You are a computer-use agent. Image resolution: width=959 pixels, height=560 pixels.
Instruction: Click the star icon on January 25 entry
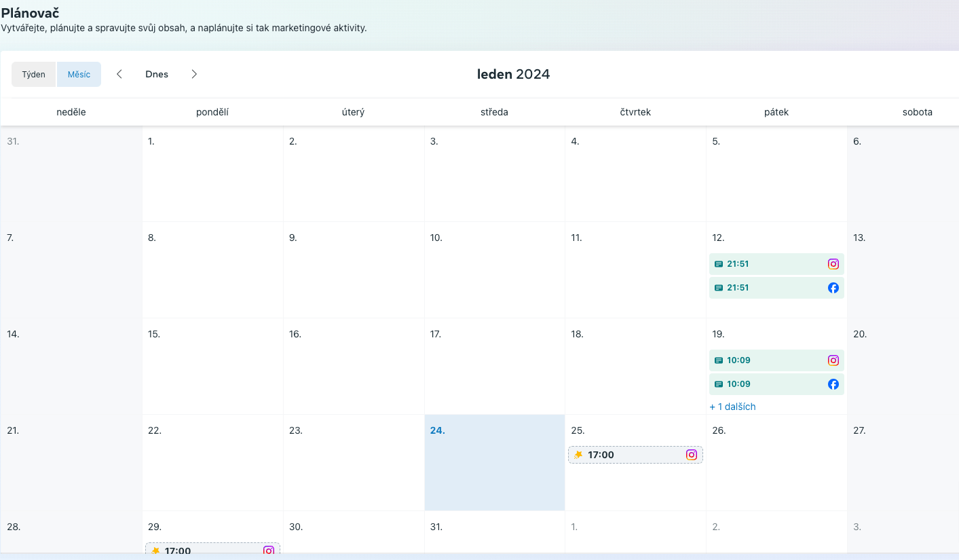click(x=578, y=455)
